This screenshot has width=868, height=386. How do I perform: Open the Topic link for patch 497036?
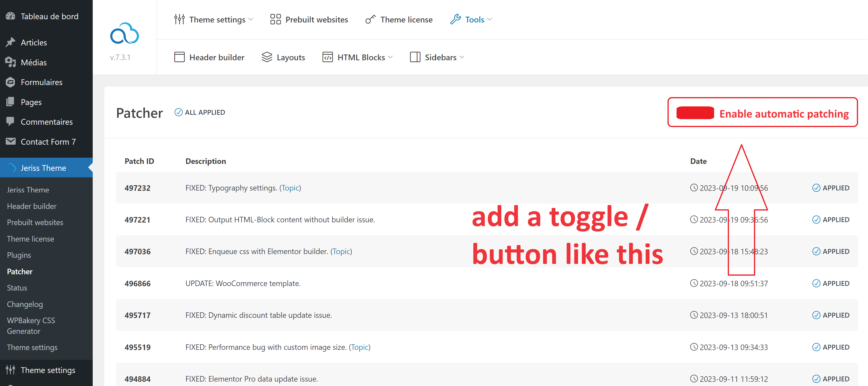click(341, 252)
